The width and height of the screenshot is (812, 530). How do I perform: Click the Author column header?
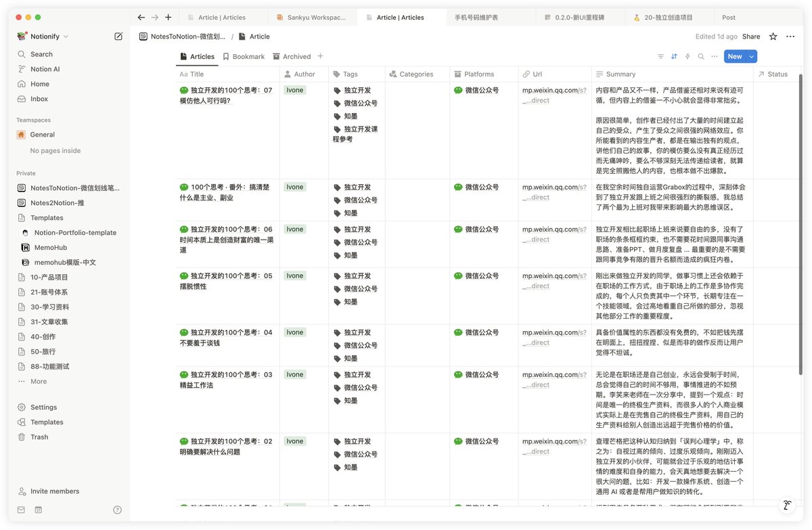click(304, 74)
